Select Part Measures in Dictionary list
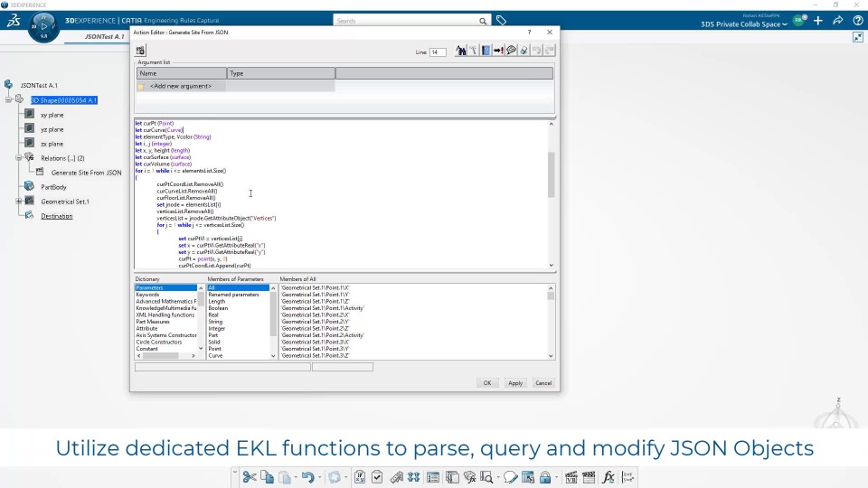Image resolution: width=868 pixels, height=488 pixels. click(x=153, y=322)
